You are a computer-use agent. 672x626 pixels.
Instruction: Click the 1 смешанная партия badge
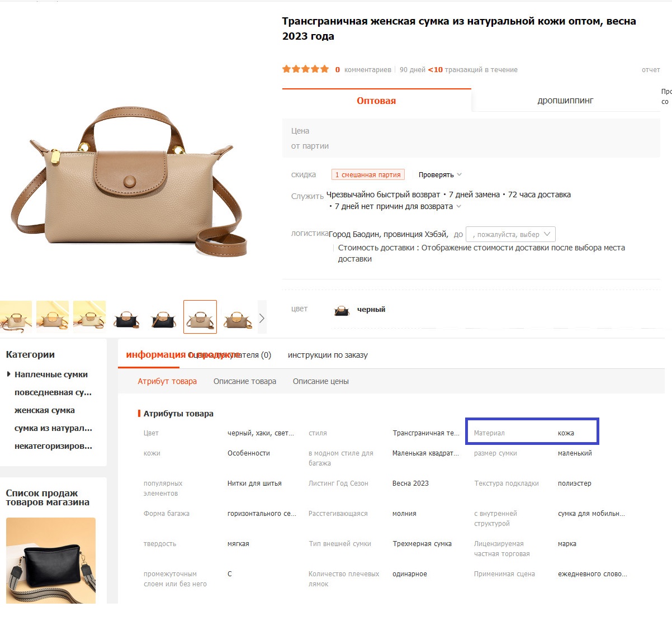pyautogui.click(x=368, y=175)
